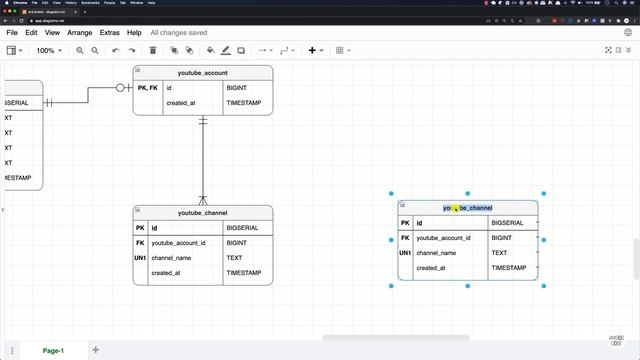Bring selection To Front

point(174,50)
